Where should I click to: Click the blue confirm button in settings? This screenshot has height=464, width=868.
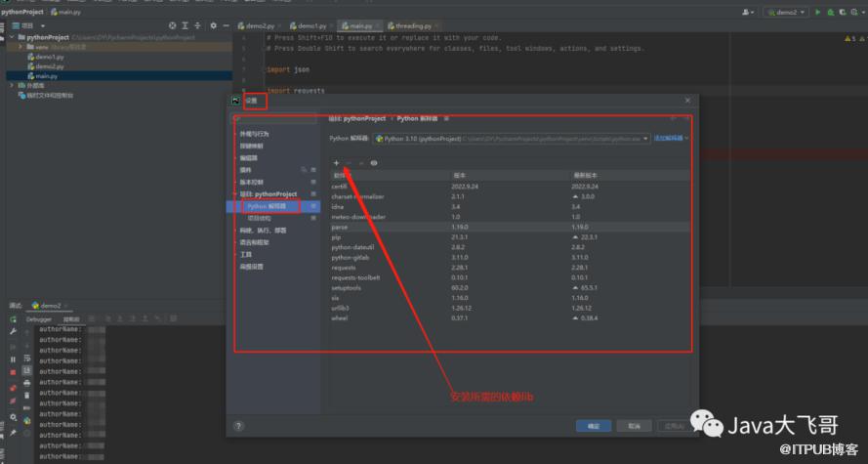point(593,426)
